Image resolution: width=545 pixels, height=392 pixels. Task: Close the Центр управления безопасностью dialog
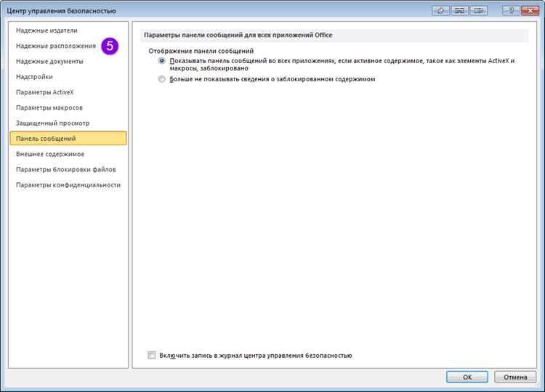(530, 11)
